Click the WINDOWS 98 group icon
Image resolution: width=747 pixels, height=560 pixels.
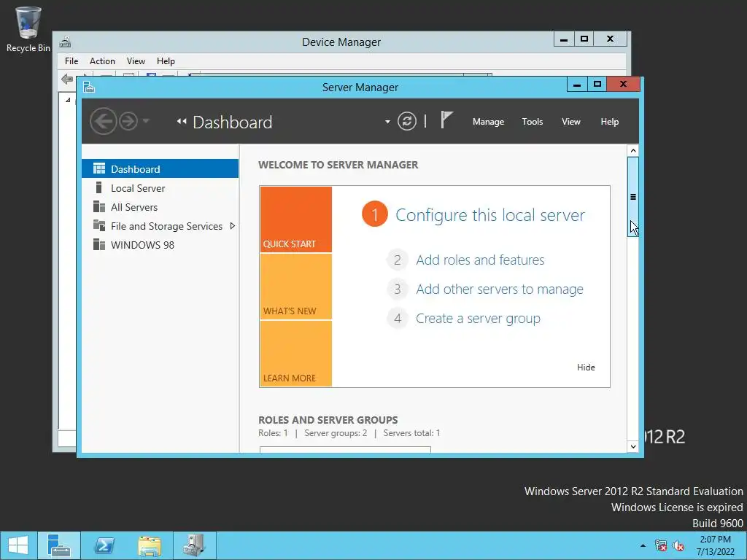coord(99,245)
